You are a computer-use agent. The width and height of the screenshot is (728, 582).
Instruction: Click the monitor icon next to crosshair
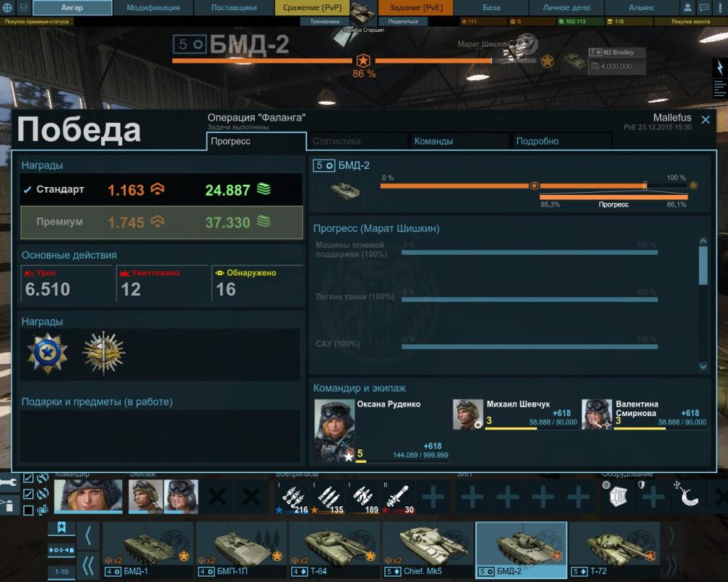pos(23,7)
